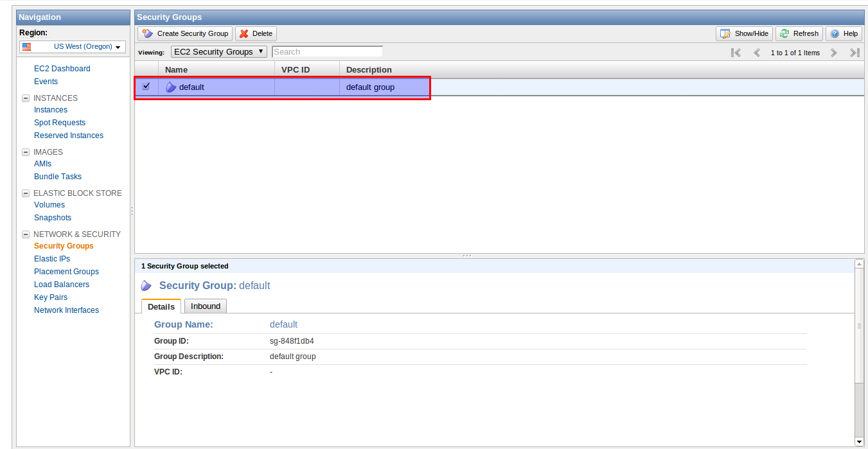Viewport: 868px width, 449px height.
Task: Sort by the VPC ID column header
Action: pos(306,69)
